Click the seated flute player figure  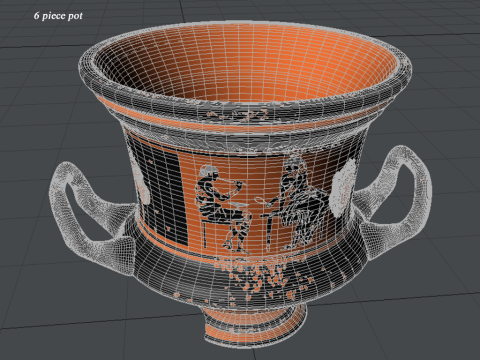(x=222, y=208)
